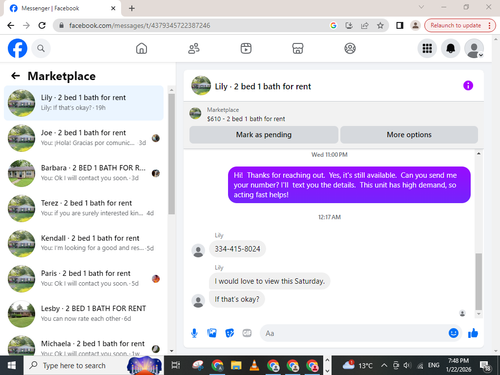Click the listing thumbnail in the chat header
Screen dimensions: 500x375
pyautogui.click(x=201, y=86)
